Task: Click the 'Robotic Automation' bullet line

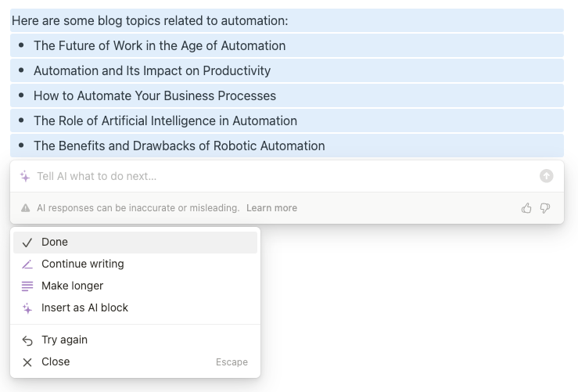Action: (x=179, y=146)
